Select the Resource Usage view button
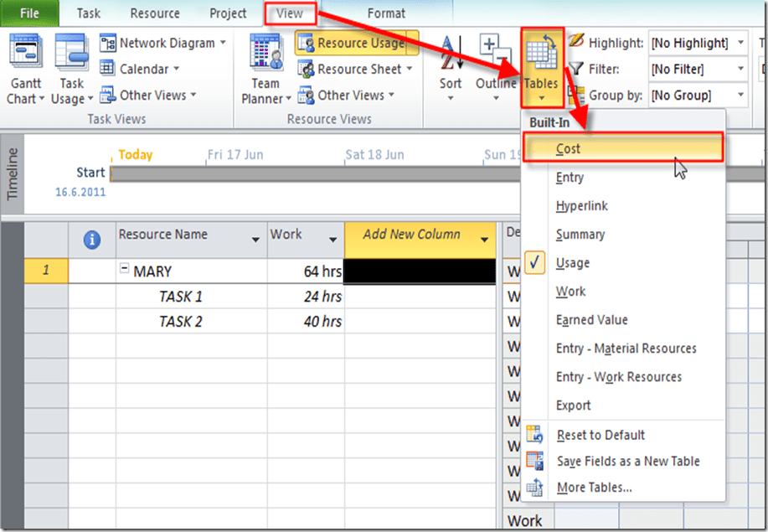The height and width of the screenshot is (532, 768). pos(356,43)
